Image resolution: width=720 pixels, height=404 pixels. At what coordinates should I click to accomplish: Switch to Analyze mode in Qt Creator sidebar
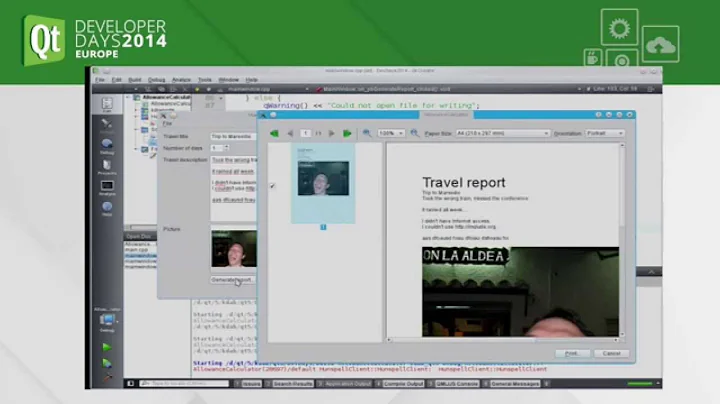click(x=107, y=188)
